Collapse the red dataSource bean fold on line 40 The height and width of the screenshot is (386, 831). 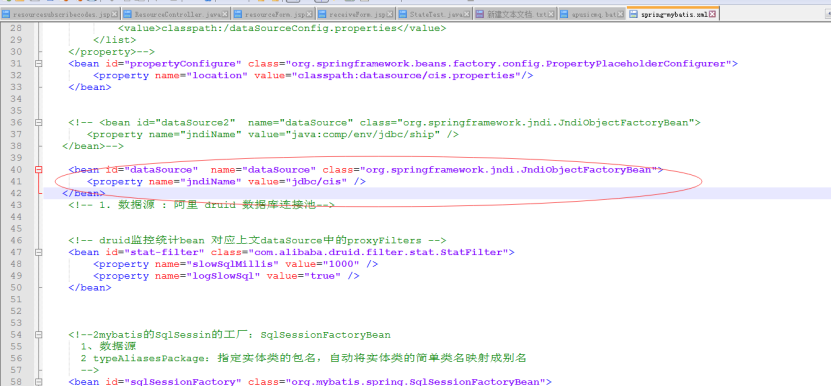click(x=38, y=170)
